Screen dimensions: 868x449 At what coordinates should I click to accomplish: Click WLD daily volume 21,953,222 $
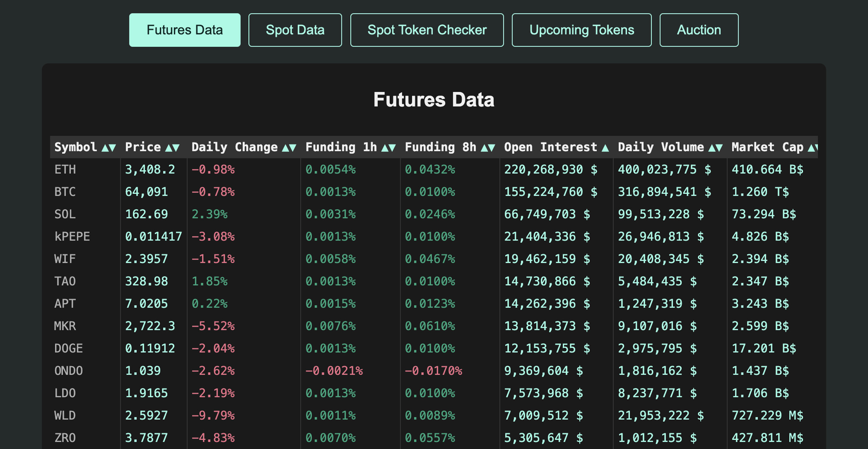click(661, 416)
